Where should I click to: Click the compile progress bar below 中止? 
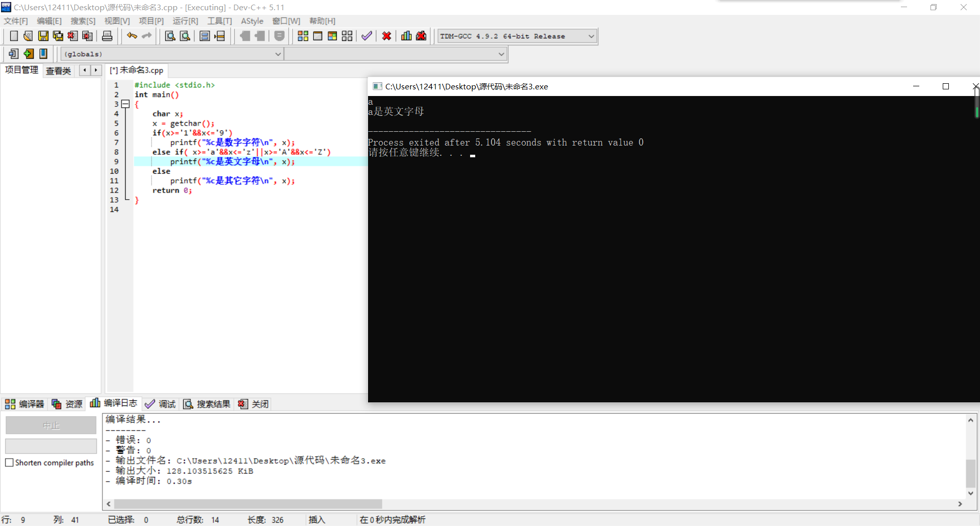51,446
